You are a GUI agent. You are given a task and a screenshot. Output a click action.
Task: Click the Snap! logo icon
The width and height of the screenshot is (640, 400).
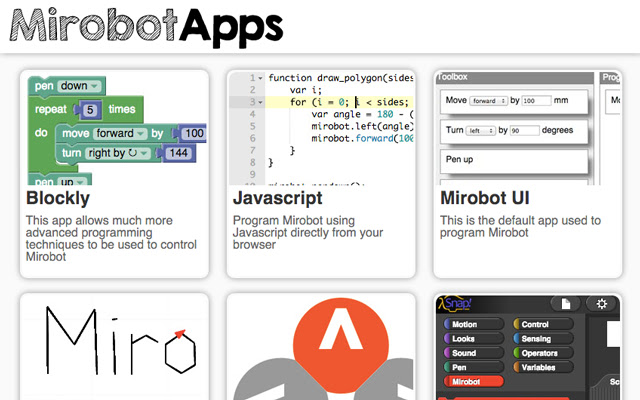pyautogui.click(x=455, y=304)
